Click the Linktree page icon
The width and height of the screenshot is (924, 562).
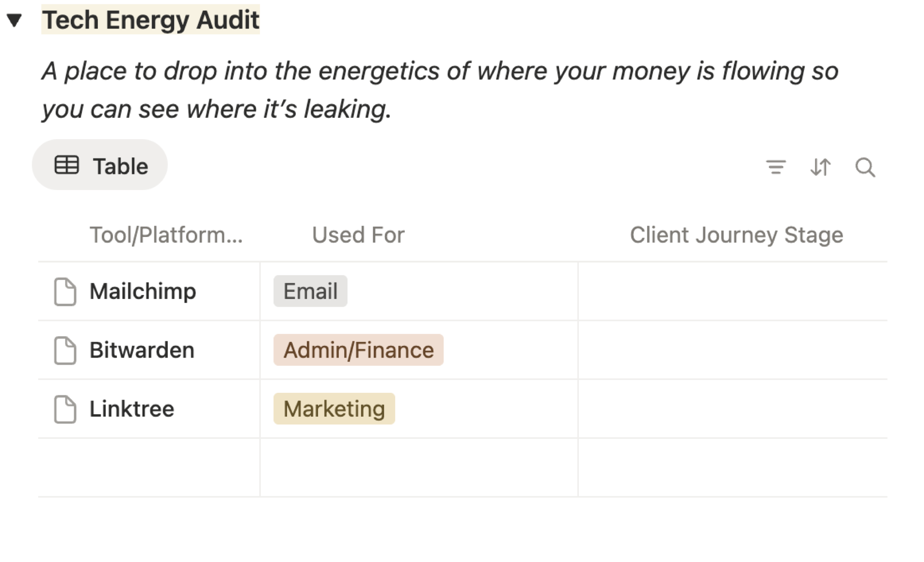pos(65,409)
